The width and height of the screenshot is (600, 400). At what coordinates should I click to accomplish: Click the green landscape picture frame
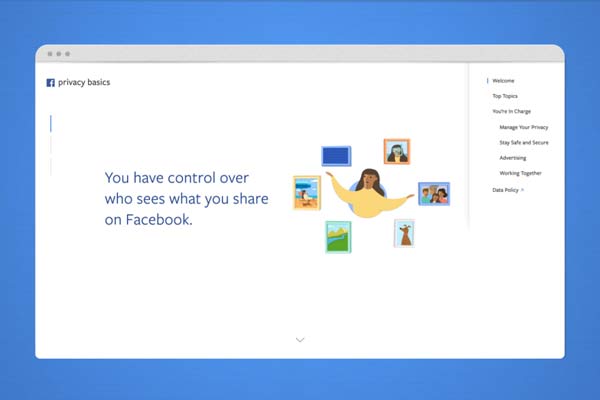[x=338, y=237]
